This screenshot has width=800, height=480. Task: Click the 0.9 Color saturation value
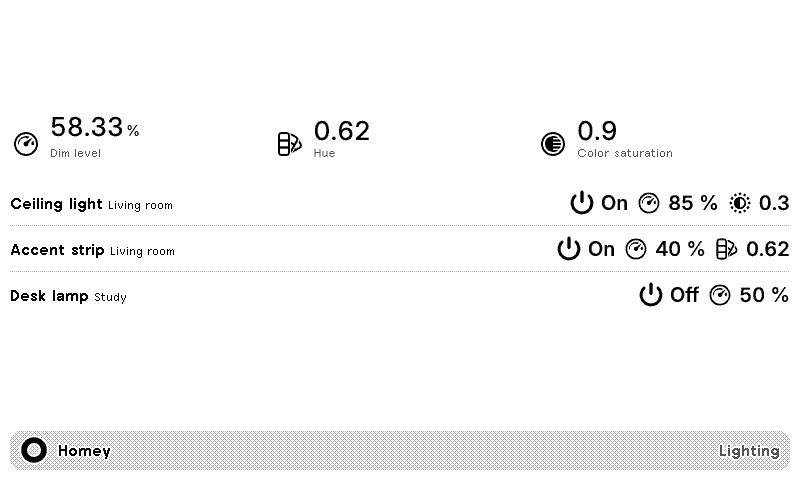[x=597, y=131]
